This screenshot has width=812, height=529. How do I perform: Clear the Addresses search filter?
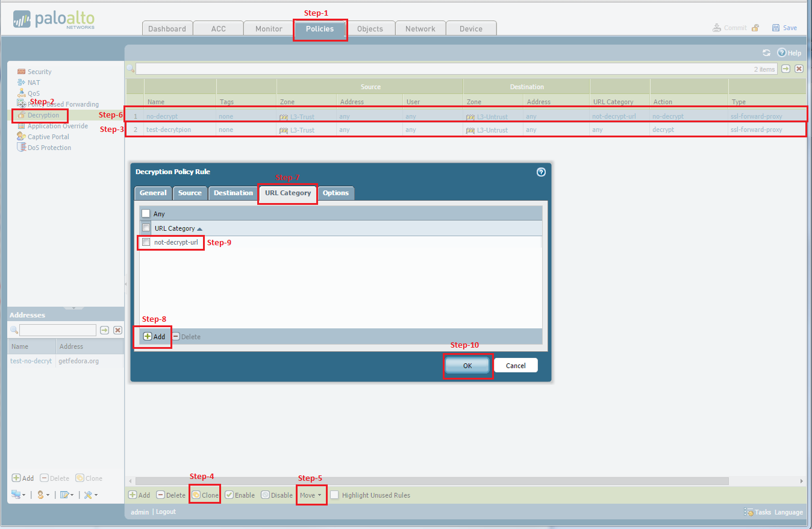[x=118, y=330]
